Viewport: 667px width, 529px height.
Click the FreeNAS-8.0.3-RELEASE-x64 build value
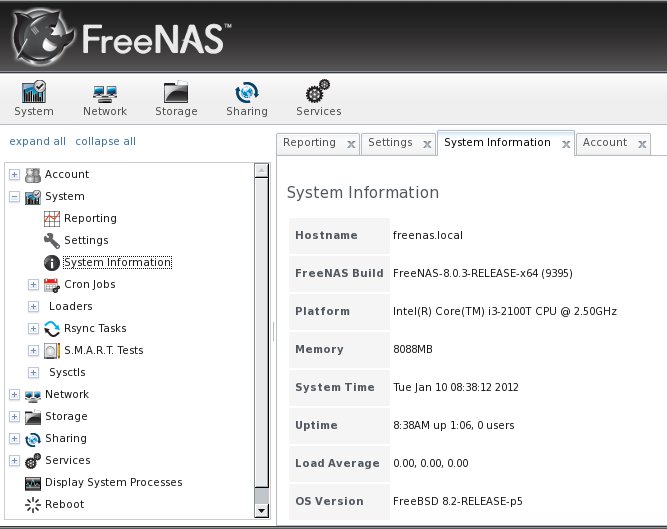482,273
